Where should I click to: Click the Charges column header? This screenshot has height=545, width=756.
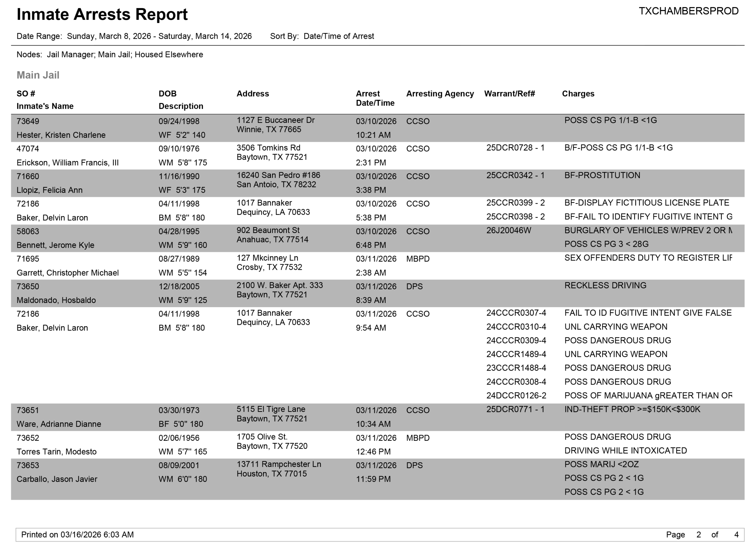pos(578,94)
